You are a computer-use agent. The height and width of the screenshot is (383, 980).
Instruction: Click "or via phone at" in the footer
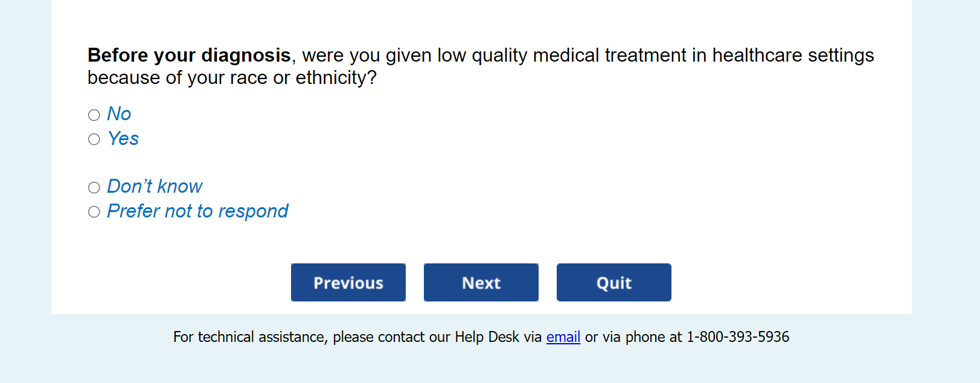click(633, 337)
